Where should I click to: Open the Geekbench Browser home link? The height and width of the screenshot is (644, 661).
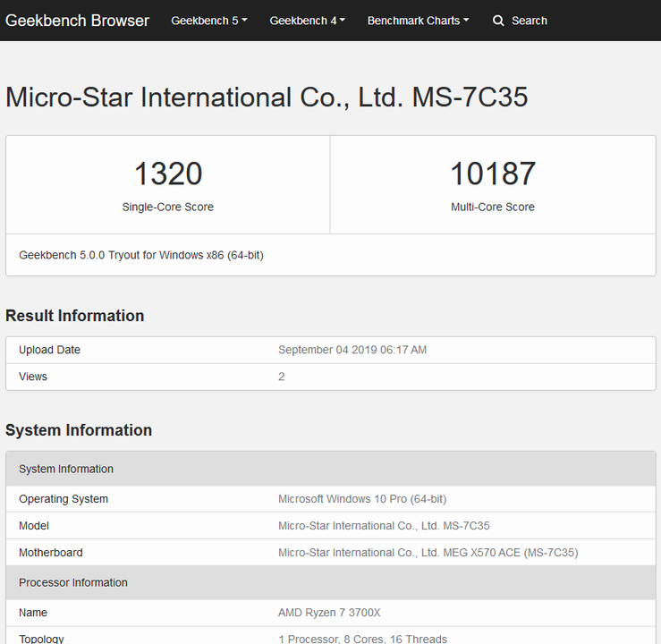(x=77, y=21)
